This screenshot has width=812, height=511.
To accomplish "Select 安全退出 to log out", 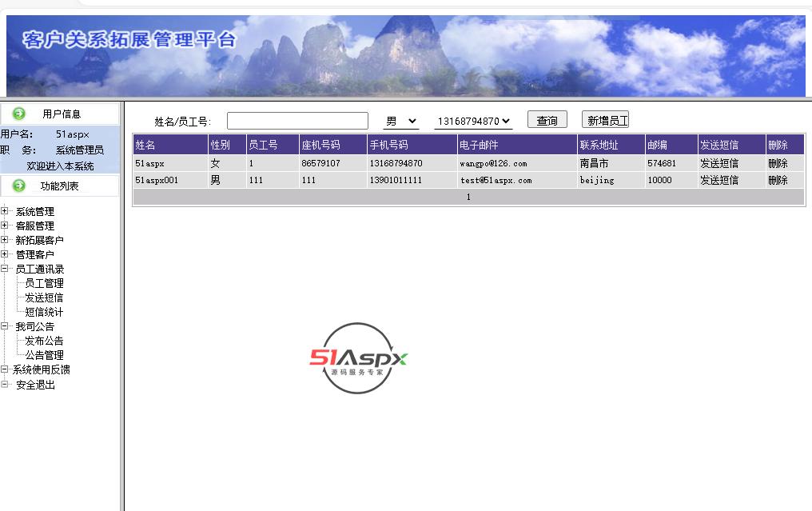I will click(x=35, y=385).
